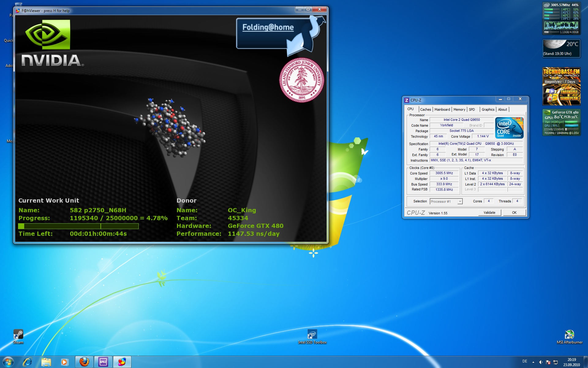Click the NVIDIA icon in GPU gadget
This screenshot has height=368, width=588.
point(547,113)
